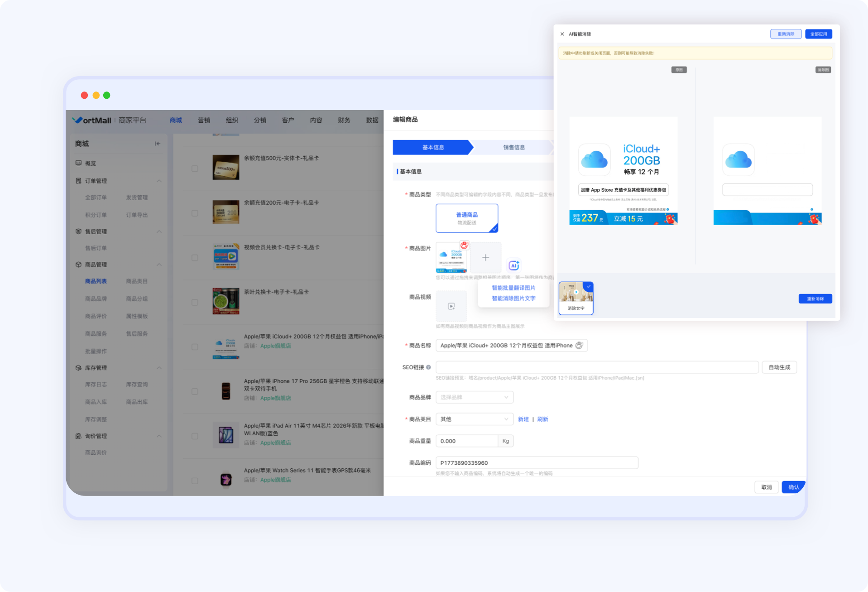Collapse the 商城 sidebar with the arrow icon
The width and height of the screenshot is (868, 592).
point(158,144)
